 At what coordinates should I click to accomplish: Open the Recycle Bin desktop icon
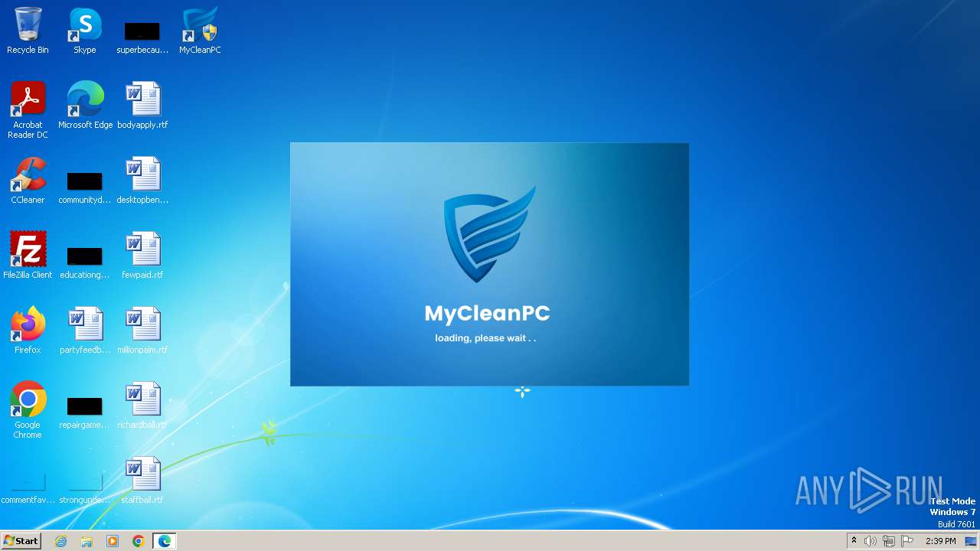[x=28, y=31]
